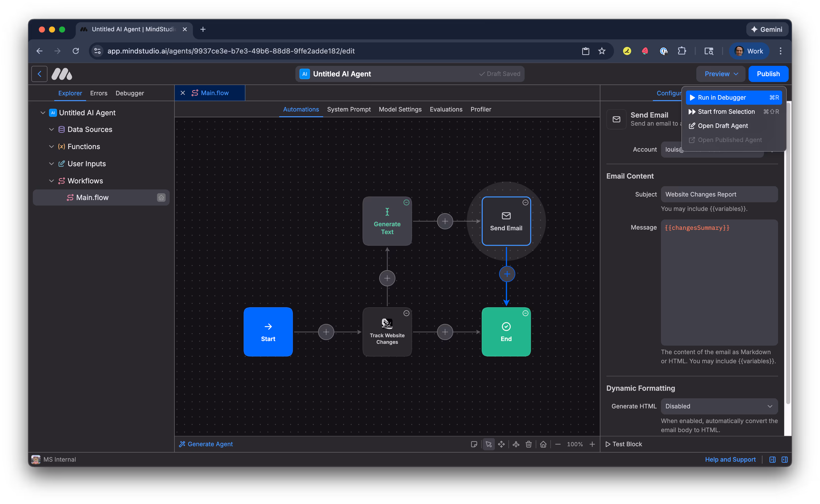
Task: Click Generate Agent at canvas bottom
Action: click(x=206, y=444)
